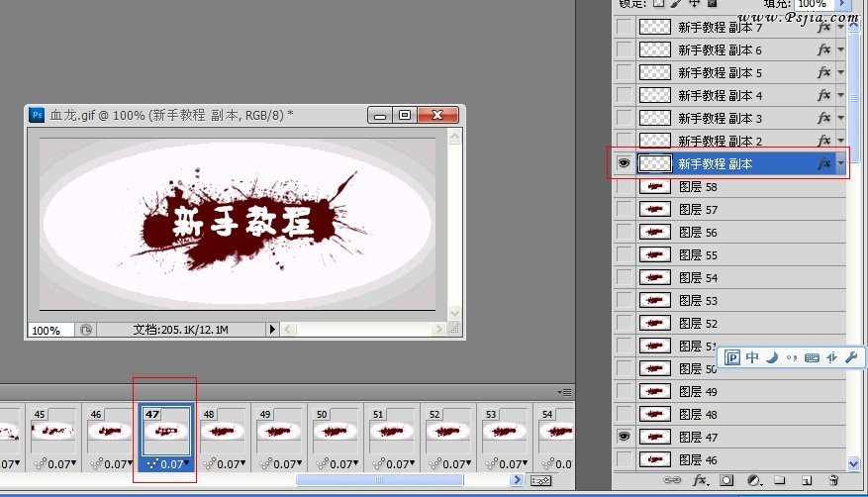
Task: Click fx badge on 新手教程 副本 3 layer
Action: (x=823, y=118)
